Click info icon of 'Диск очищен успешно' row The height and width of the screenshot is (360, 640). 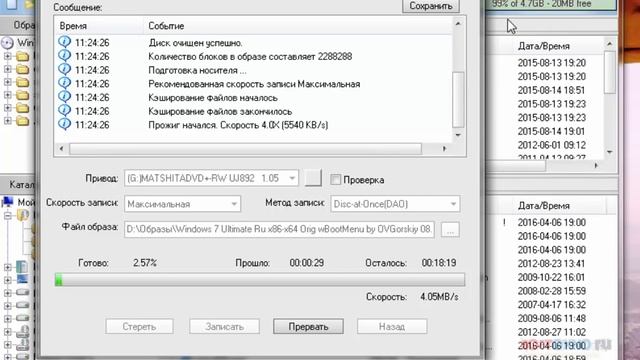pyautogui.click(x=64, y=42)
